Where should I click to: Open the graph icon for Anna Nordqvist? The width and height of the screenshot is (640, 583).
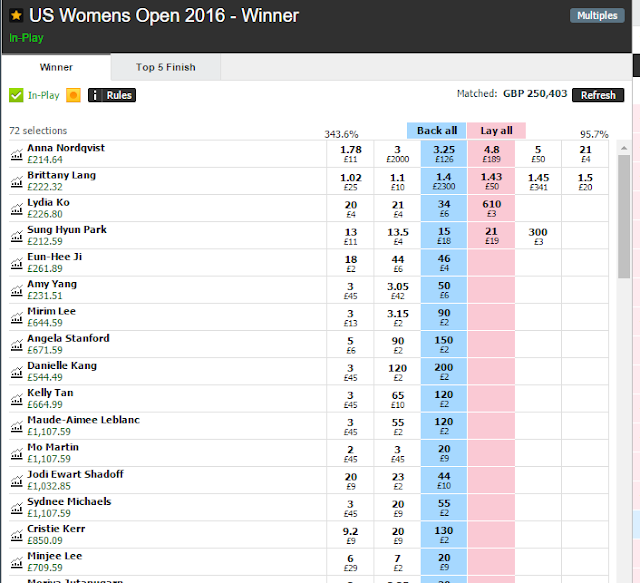pos(17,155)
